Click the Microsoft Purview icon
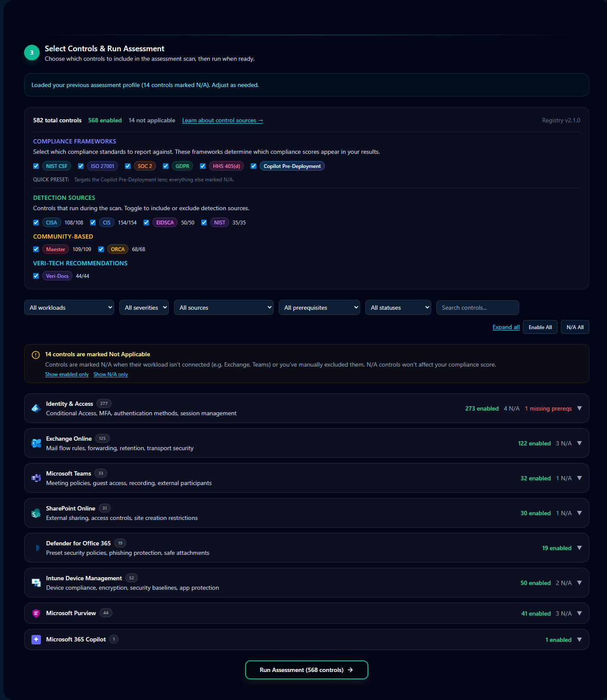The image size is (607, 700). [x=36, y=613]
